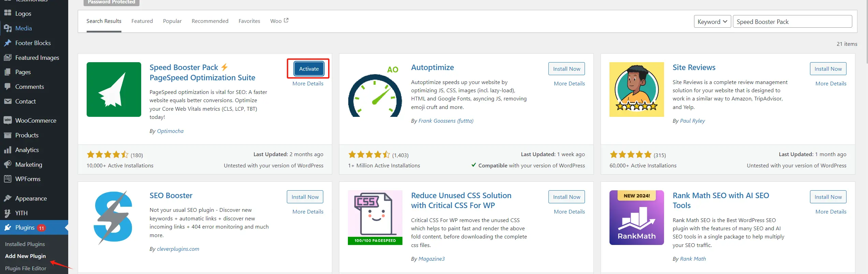The width and height of the screenshot is (868, 274).
Task: Install Rank Math SEO plugin
Action: coord(828,197)
